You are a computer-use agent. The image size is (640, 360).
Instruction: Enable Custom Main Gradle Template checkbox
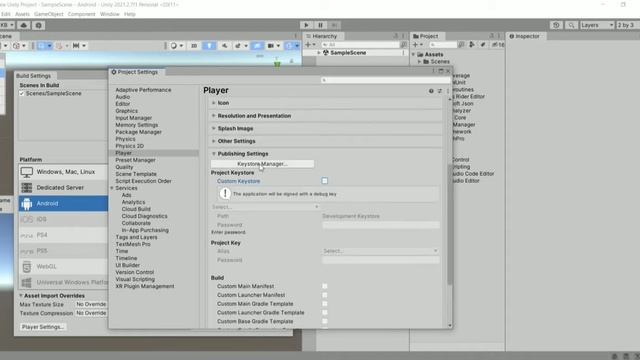click(324, 304)
